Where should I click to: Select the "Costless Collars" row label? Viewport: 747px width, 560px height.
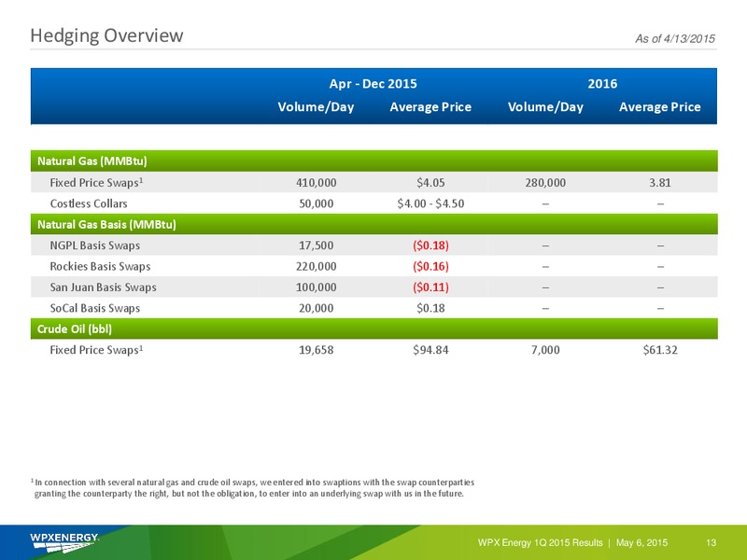point(89,203)
